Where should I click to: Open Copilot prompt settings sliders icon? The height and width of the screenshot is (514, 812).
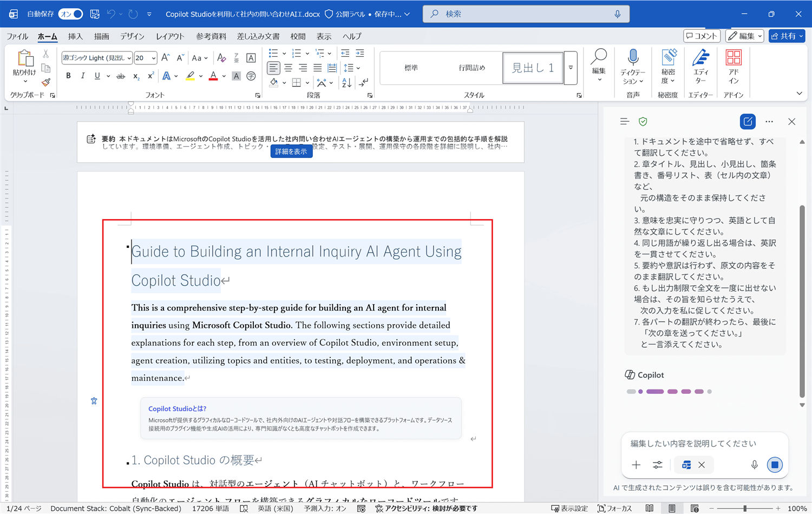coord(657,465)
